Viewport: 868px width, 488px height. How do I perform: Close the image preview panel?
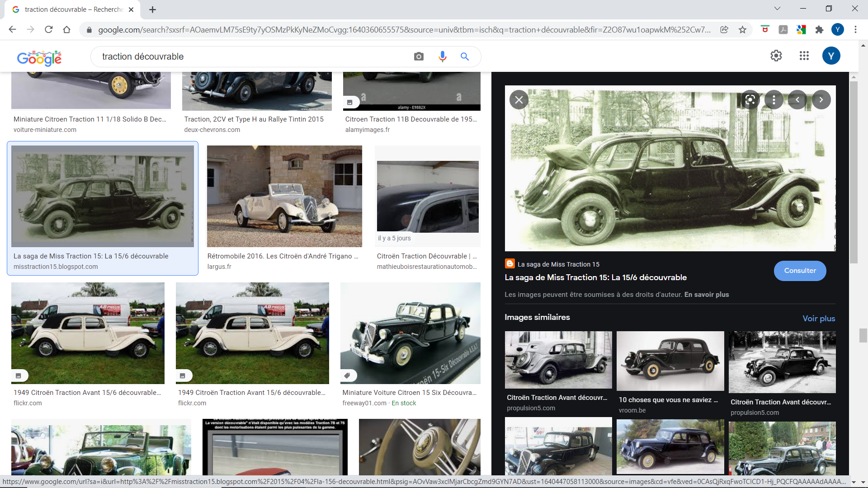[519, 100]
